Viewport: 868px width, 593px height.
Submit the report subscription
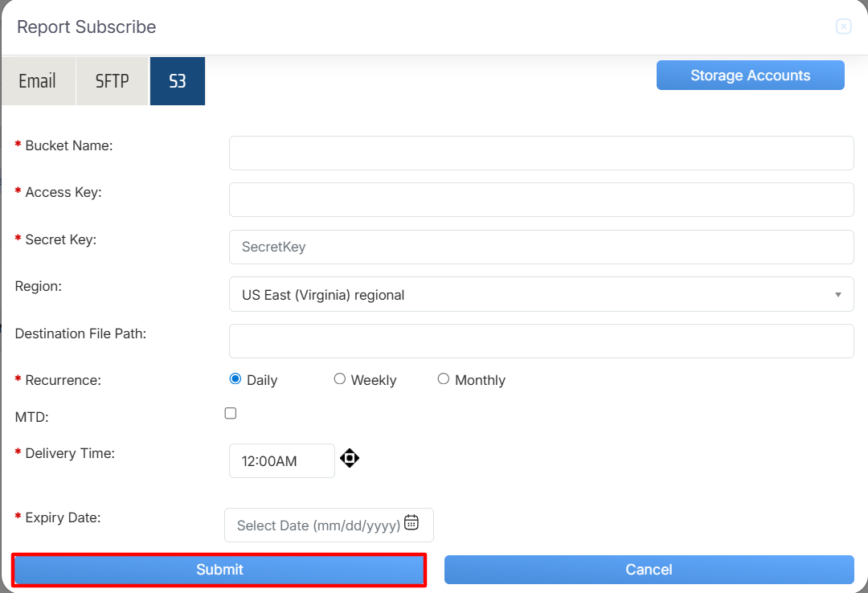(x=219, y=570)
